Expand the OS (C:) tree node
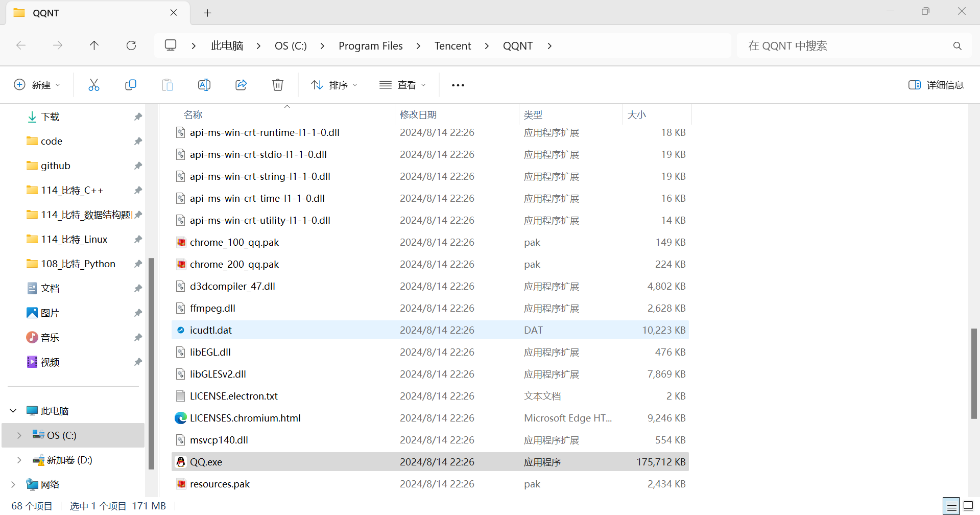This screenshot has height=515, width=980. [19, 435]
